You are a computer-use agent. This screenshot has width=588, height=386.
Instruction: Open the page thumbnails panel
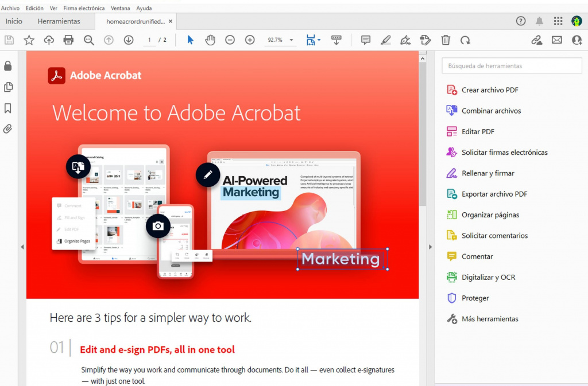8,87
